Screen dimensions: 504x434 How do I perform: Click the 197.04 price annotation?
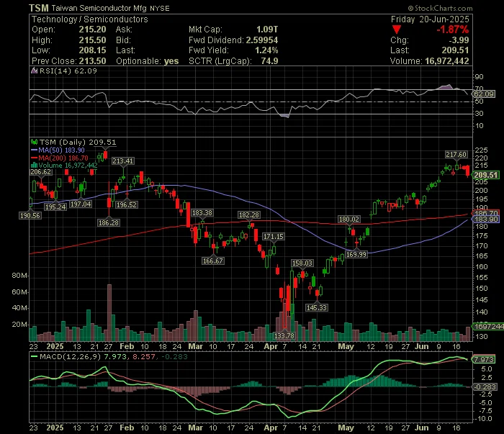pos(81,204)
